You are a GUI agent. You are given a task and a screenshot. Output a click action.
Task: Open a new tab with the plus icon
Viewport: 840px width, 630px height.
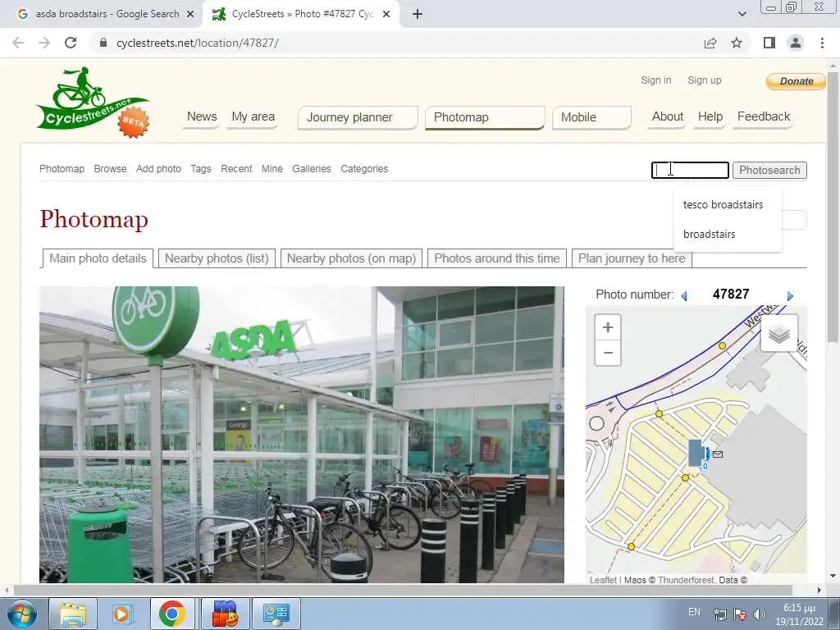point(418,14)
